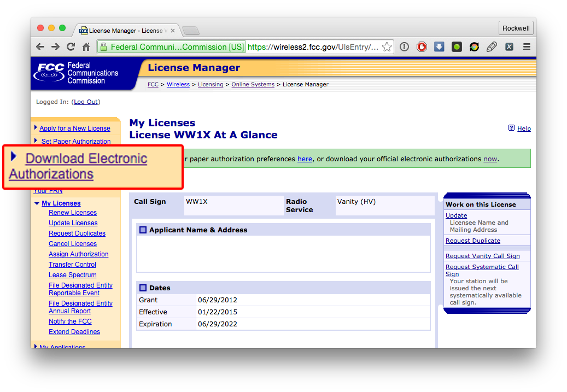Image resolution: width=567 pixels, height=392 pixels.
Task: Click Request Vanity Call Sign link
Action: [x=482, y=256]
